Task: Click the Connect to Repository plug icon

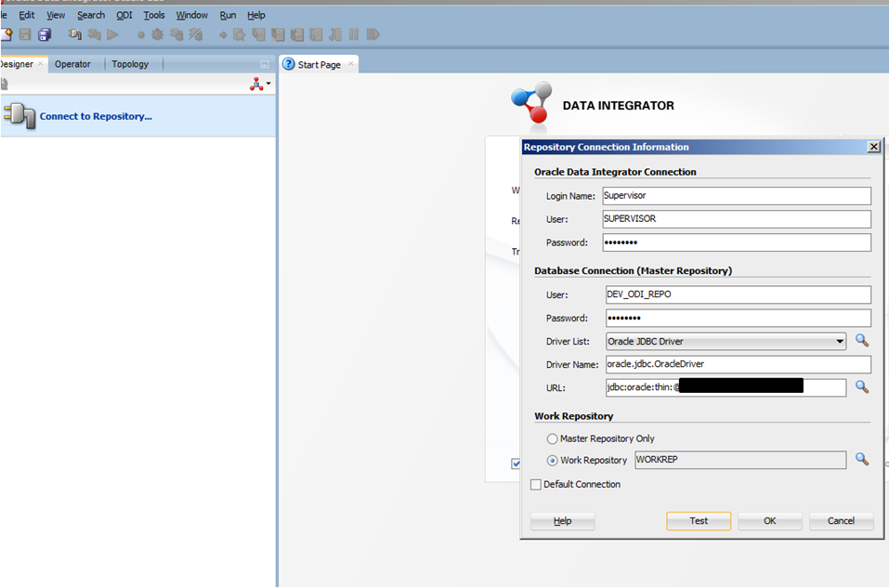Action: click(x=19, y=116)
